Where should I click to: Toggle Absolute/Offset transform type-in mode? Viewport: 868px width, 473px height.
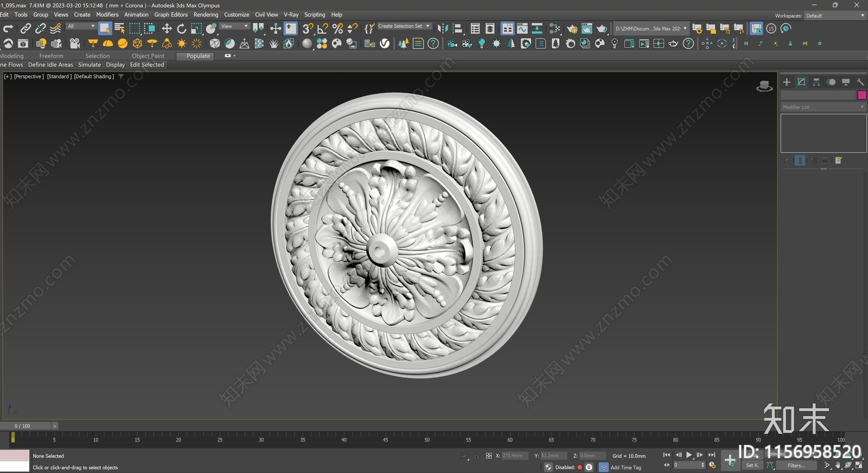pos(489,456)
